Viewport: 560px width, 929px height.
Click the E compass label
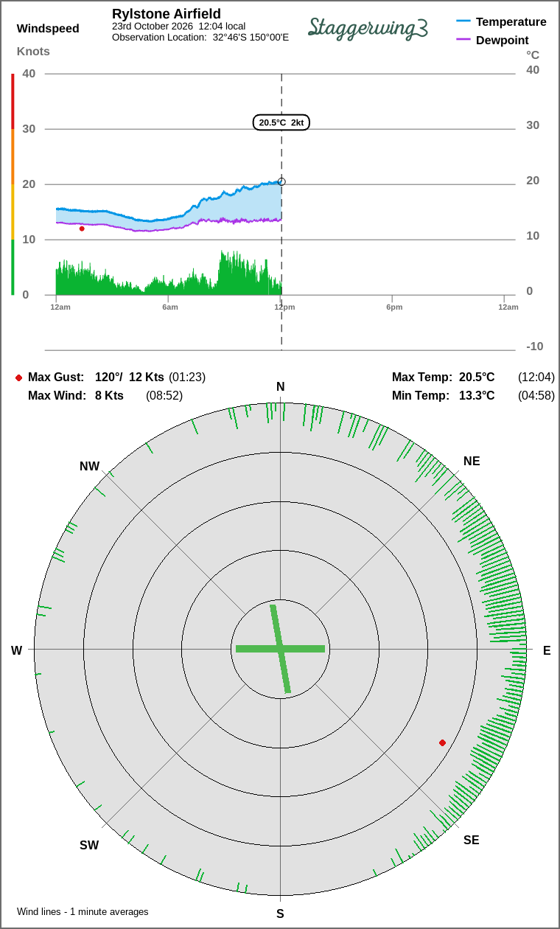click(547, 650)
